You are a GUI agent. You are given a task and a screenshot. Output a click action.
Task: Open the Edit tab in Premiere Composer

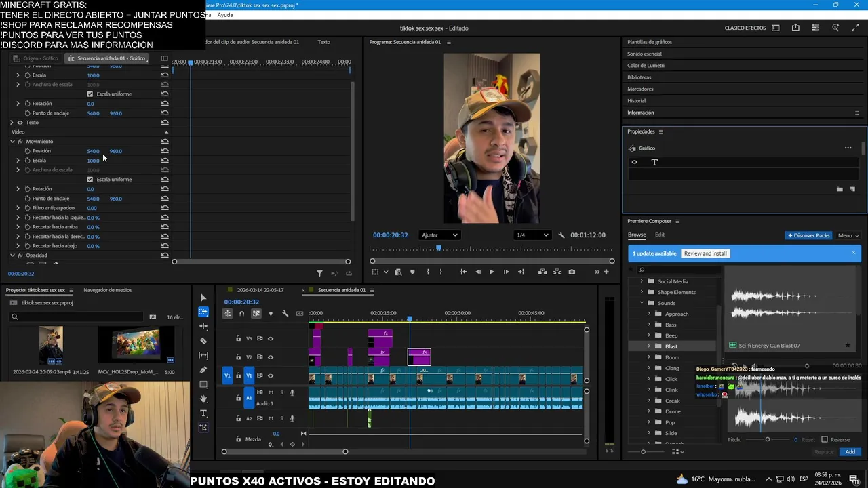pos(660,235)
